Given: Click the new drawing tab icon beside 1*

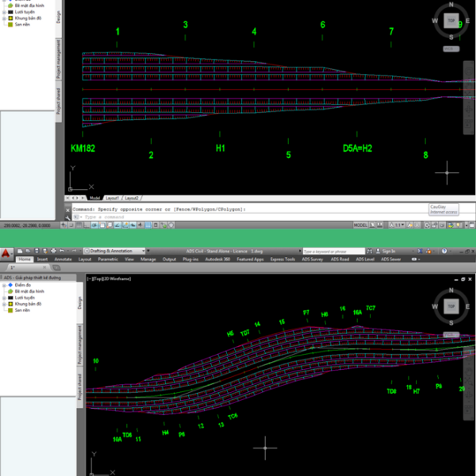Looking at the screenshot, I should (x=57, y=268).
